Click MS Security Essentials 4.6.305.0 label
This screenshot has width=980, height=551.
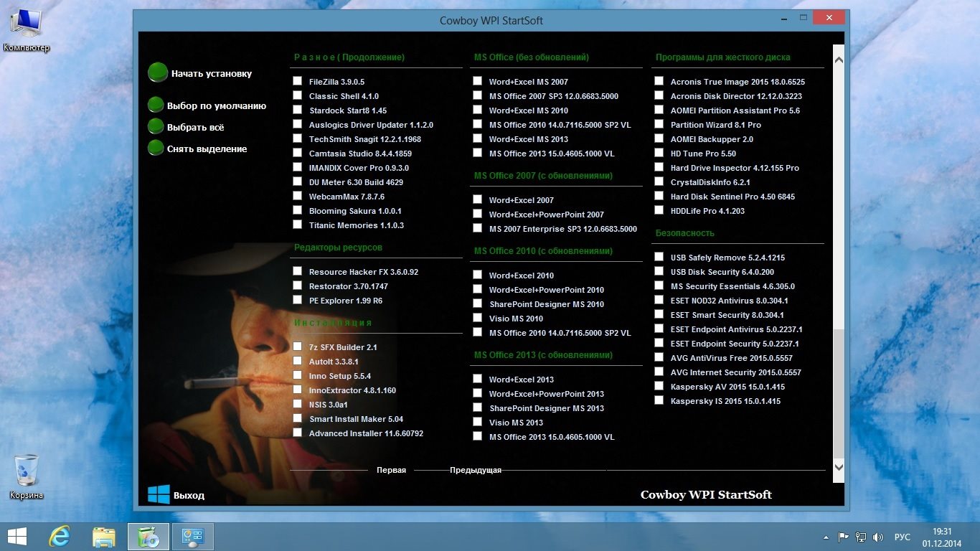click(732, 286)
